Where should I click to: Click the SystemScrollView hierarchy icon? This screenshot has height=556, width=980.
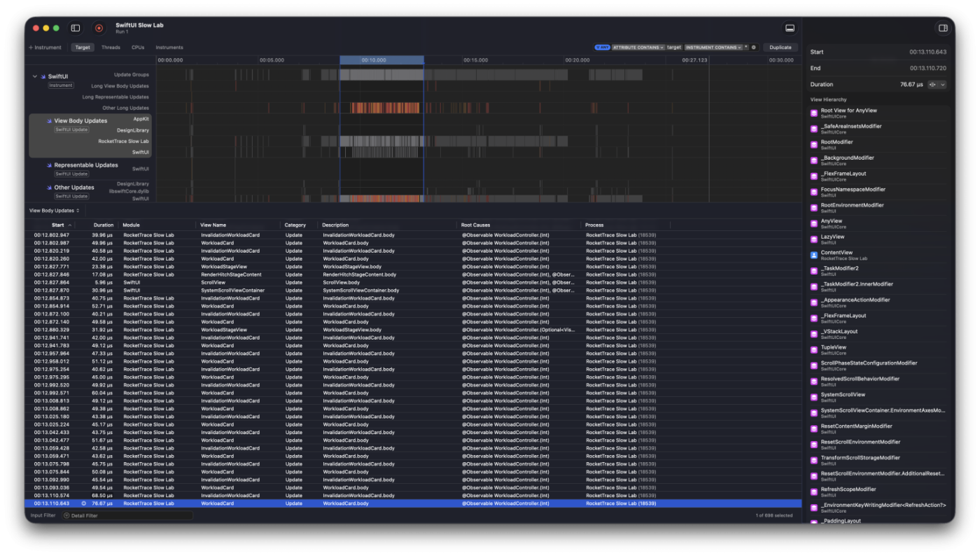[x=814, y=397]
